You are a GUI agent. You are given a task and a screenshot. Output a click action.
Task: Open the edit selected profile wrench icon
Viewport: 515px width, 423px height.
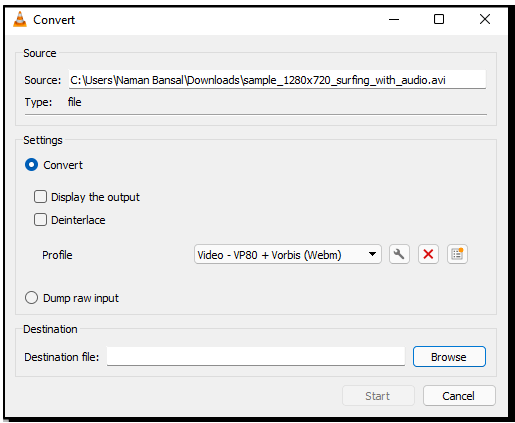click(399, 254)
